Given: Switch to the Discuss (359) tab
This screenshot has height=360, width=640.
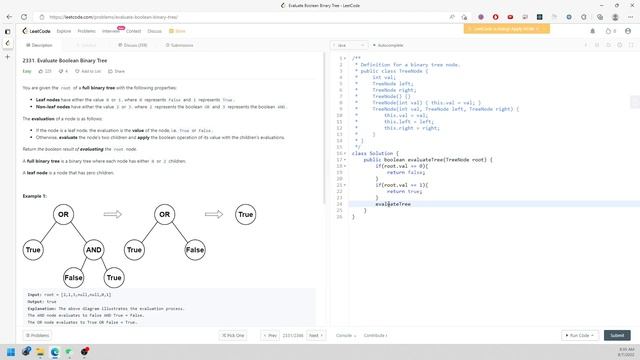Looking at the screenshot, I should pos(133,45).
